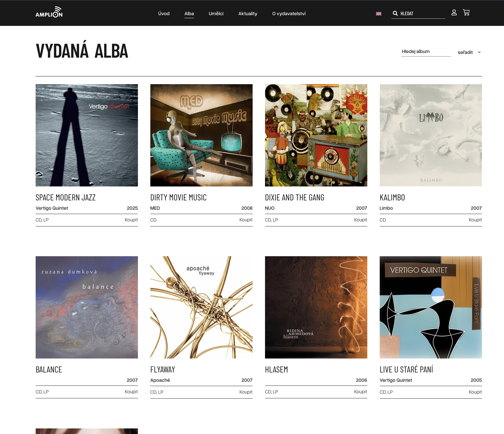Open the Aktuality page
This screenshot has width=504, height=434.
248,14
